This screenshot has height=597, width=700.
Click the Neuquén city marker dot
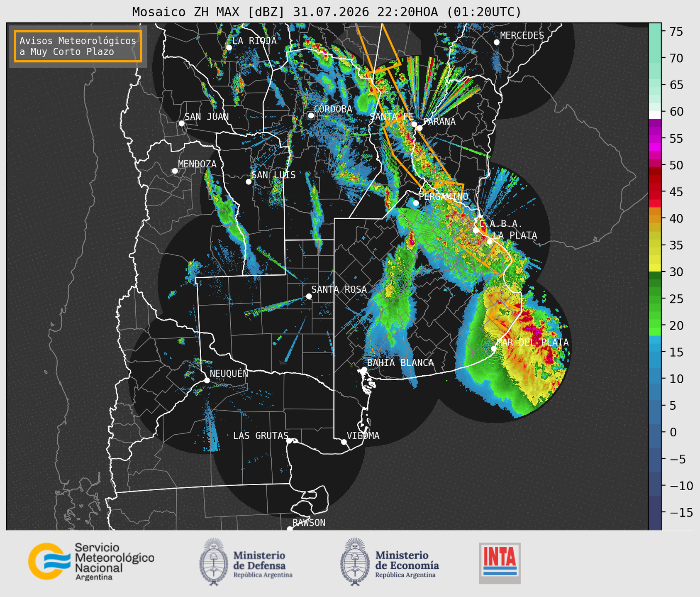click(x=207, y=380)
